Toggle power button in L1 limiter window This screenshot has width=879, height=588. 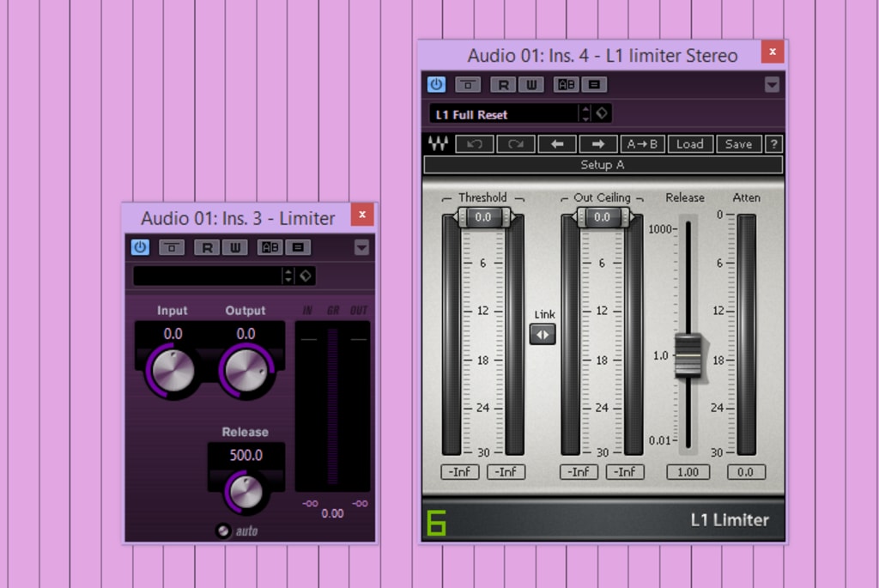pyautogui.click(x=436, y=85)
